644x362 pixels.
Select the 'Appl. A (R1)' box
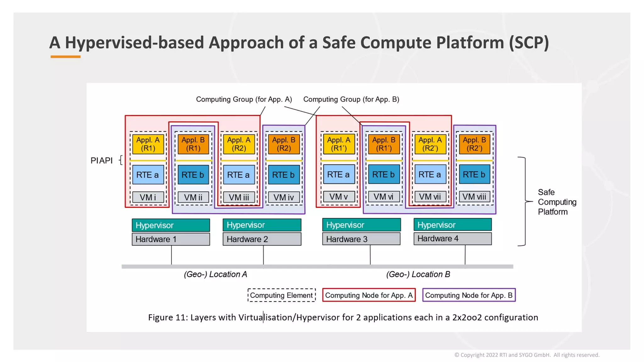(148, 144)
